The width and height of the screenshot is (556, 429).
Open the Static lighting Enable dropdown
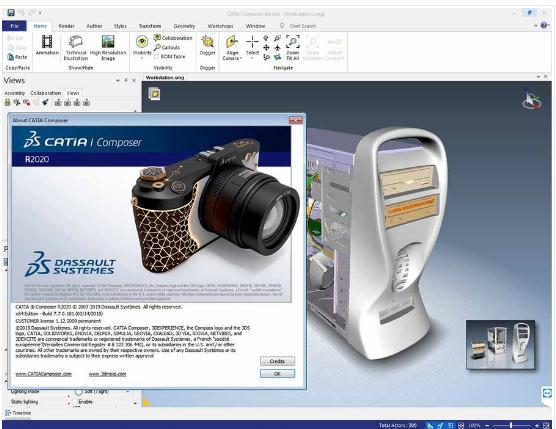(x=135, y=403)
